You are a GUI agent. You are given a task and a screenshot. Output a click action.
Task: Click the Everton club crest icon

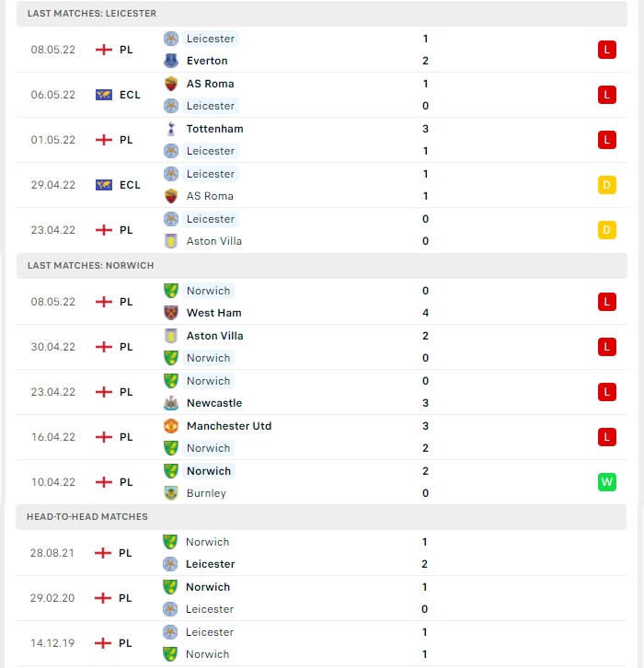pyautogui.click(x=171, y=61)
